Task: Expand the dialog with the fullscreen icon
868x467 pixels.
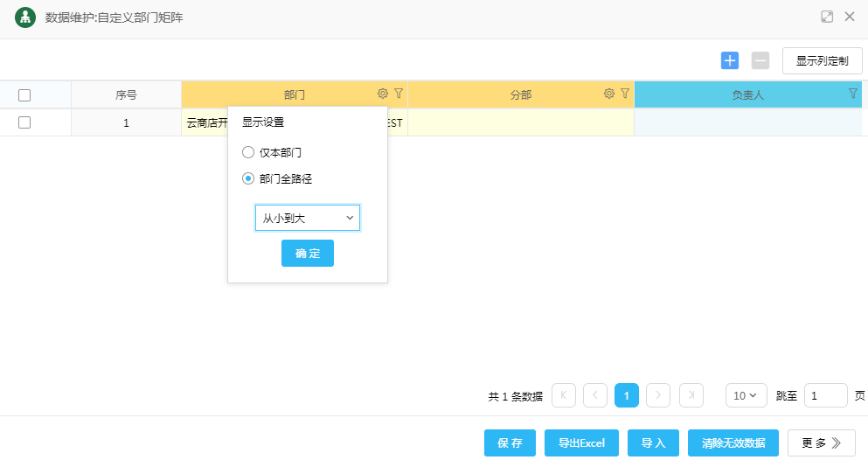Action: 827,17
